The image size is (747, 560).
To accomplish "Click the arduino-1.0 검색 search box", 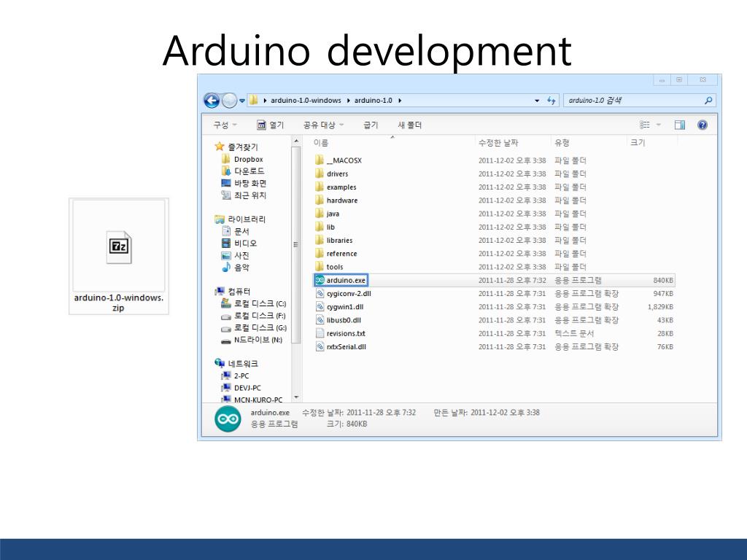I will click(x=639, y=101).
